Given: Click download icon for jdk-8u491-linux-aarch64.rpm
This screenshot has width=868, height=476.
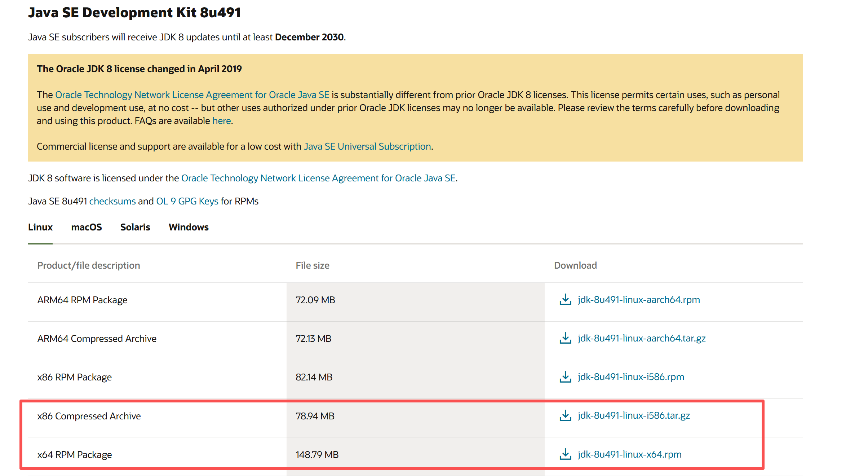Looking at the screenshot, I should click(565, 299).
